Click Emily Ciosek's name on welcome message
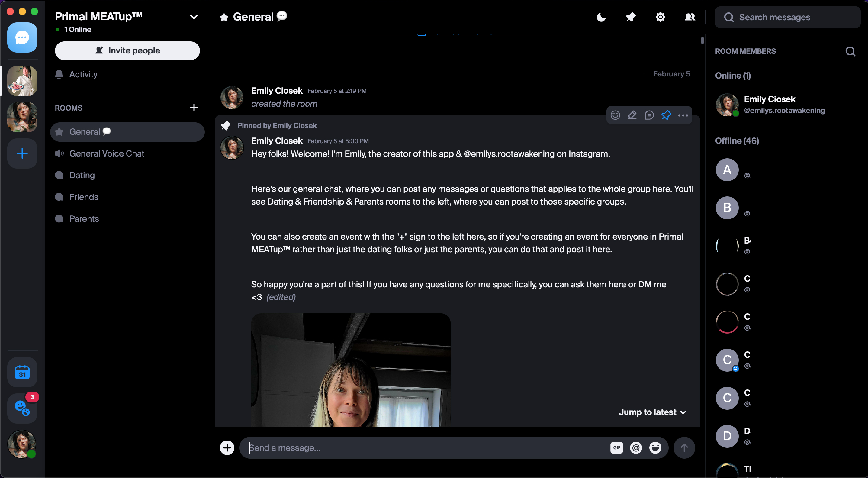The image size is (868, 478). 277,141
